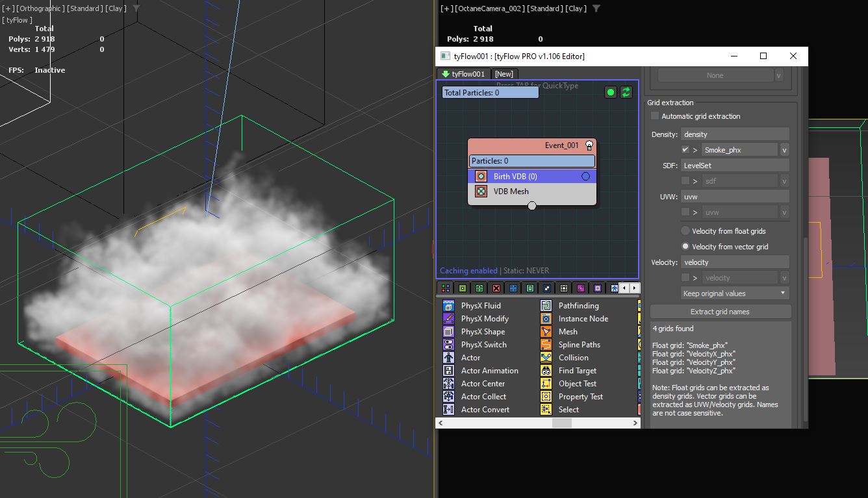Uncheck the Smoke_phx density override checkbox
Viewport: 868px width, 498px height.
click(685, 150)
